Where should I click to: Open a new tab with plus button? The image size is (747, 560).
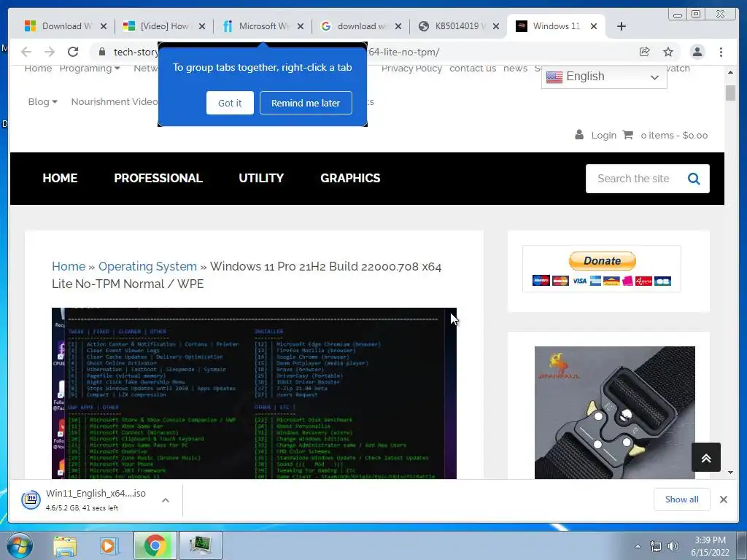(622, 26)
